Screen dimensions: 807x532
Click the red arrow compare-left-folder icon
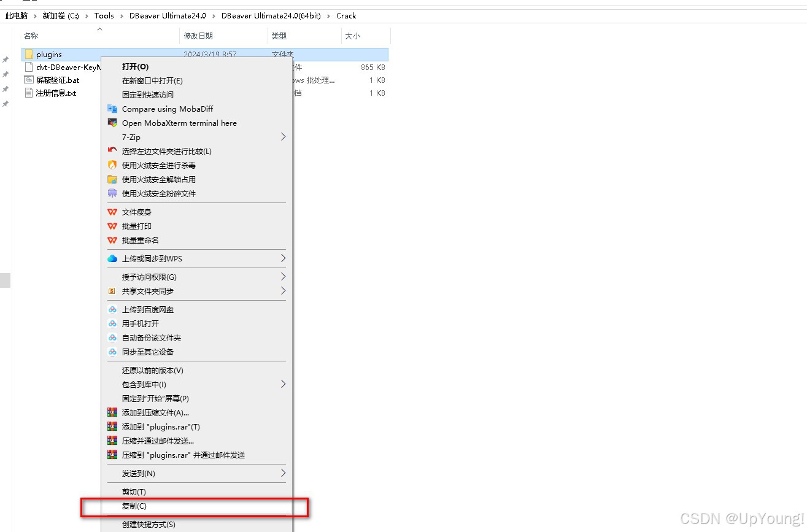coord(112,151)
